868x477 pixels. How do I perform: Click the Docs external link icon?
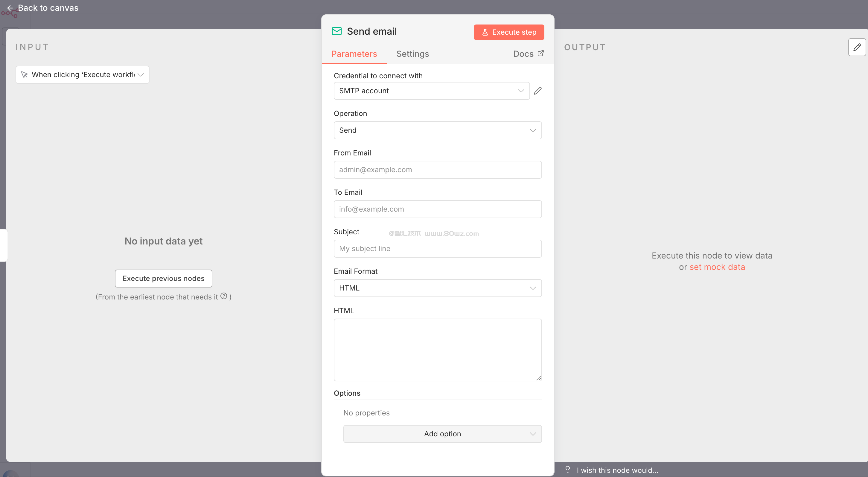pyautogui.click(x=541, y=53)
